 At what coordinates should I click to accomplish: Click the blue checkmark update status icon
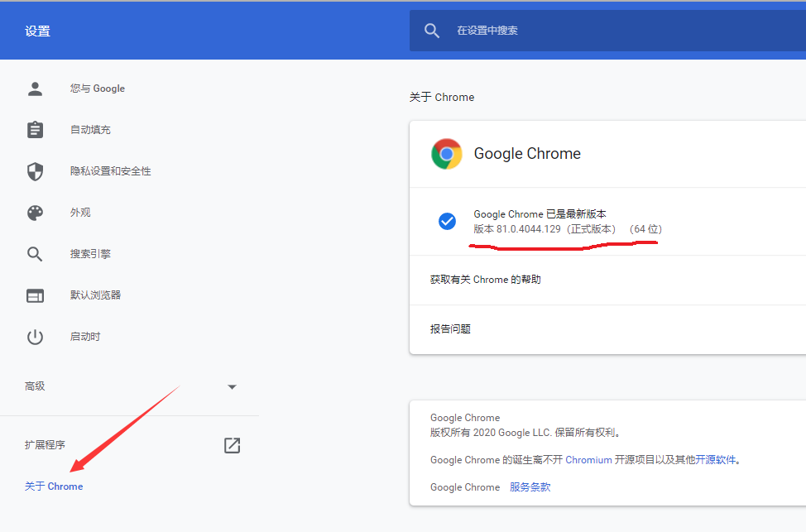(x=447, y=222)
